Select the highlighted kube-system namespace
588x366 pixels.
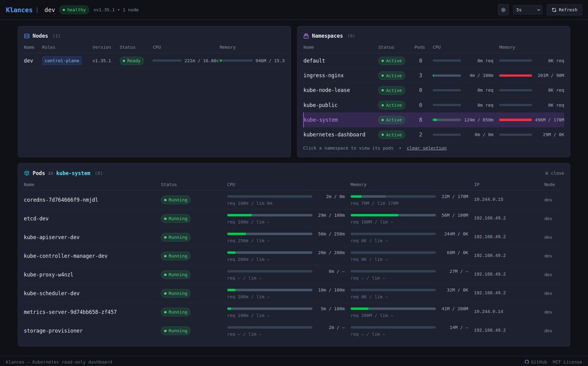[x=434, y=120]
